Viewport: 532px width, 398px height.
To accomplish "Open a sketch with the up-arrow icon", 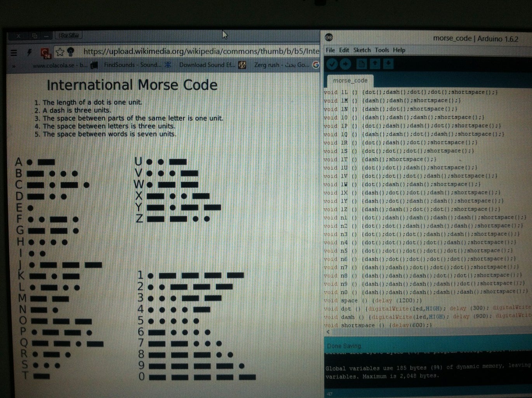I will coord(375,63).
